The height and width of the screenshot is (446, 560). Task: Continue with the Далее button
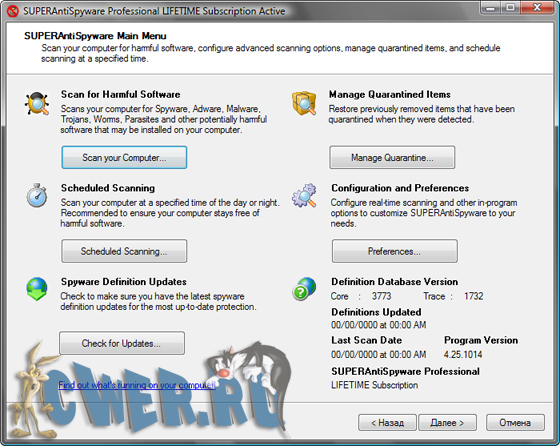click(x=448, y=423)
